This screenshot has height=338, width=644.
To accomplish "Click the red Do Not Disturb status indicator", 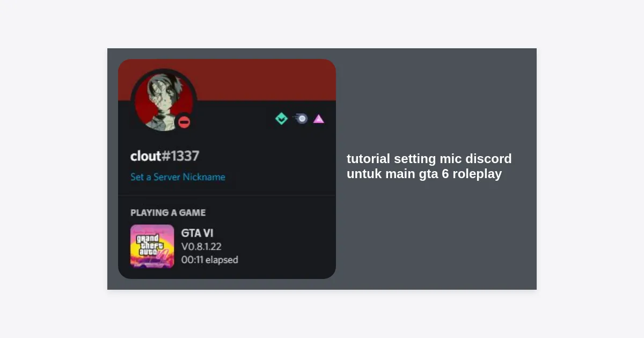I will click(x=184, y=122).
